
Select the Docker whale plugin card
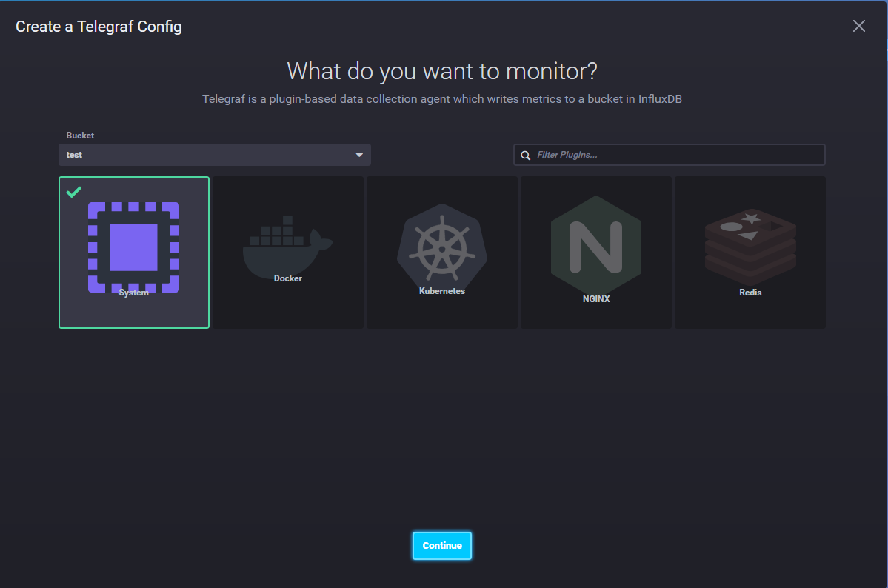(x=287, y=252)
